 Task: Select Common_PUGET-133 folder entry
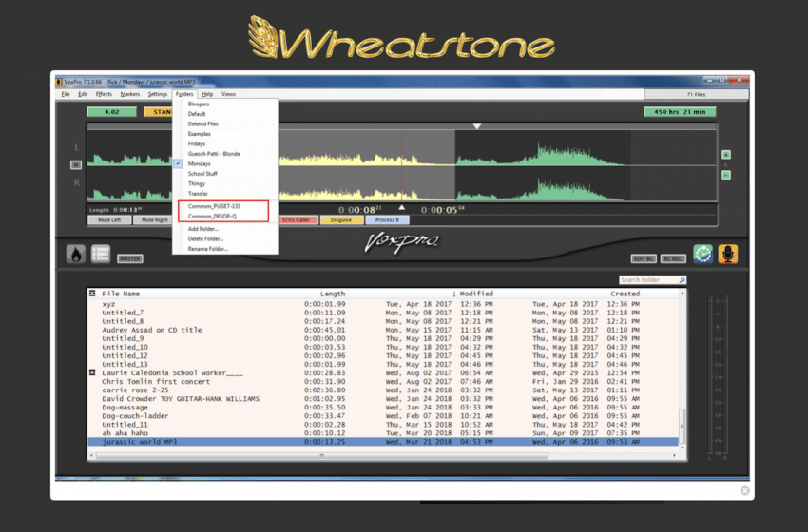click(x=213, y=205)
